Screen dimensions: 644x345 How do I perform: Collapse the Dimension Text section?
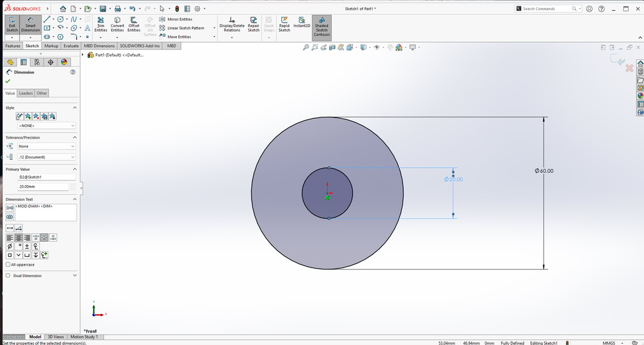[75, 199]
